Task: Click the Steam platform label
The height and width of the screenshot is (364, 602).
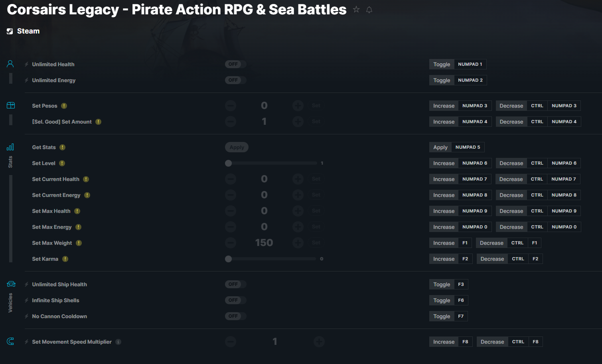Action: click(28, 31)
